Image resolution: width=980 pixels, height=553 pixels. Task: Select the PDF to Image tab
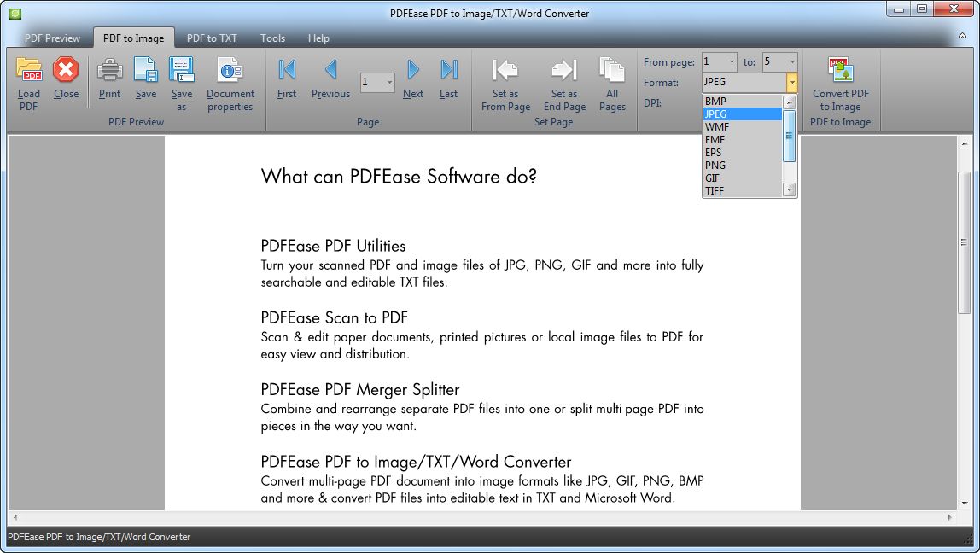[x=134, y=38]
